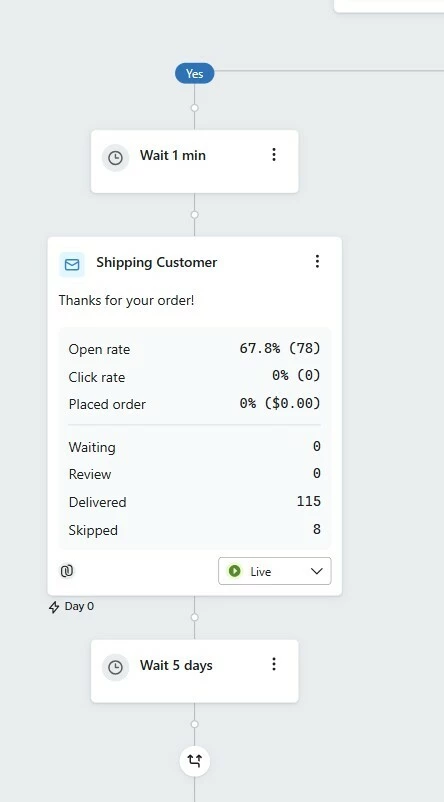The width and height of the screenshot is (444, 802).
Task: Click the connector node below Yes branch
Action: (194, 108)
